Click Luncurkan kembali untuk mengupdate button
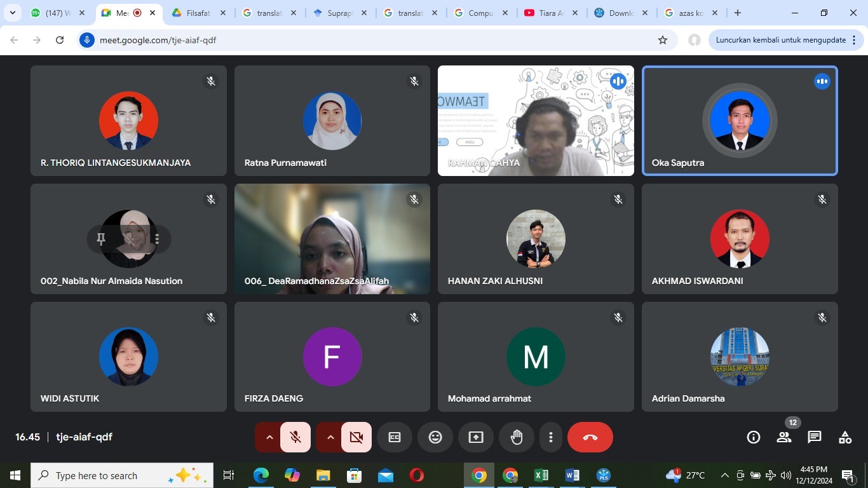The height and width of the screenshot is (488, 868). (780, 40)
